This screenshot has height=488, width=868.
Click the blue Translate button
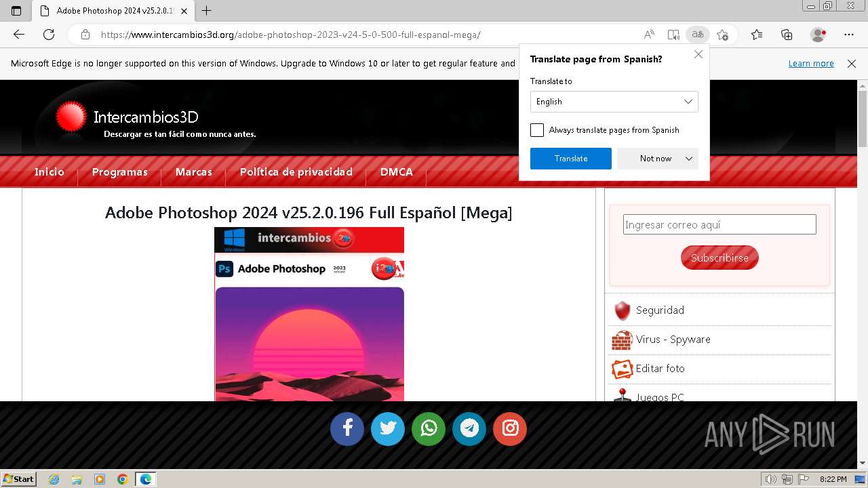click(x=571, y=159)
